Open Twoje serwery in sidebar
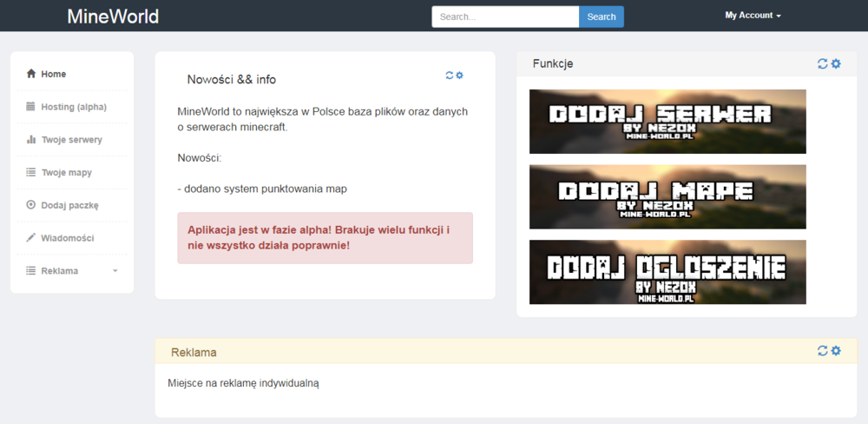Viewport: 868px width, 424px height. 72,140
